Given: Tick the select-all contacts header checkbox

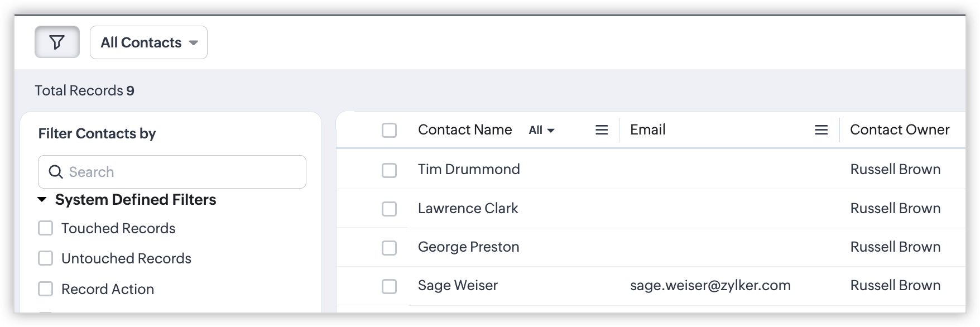Looking at the screenshot, I should (x=389, y=130).
